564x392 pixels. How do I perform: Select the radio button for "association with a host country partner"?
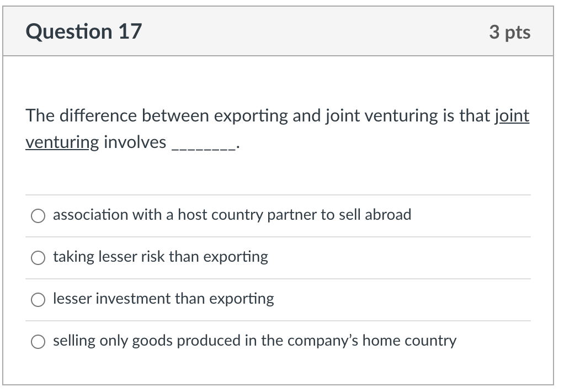(x=38, y=215)
